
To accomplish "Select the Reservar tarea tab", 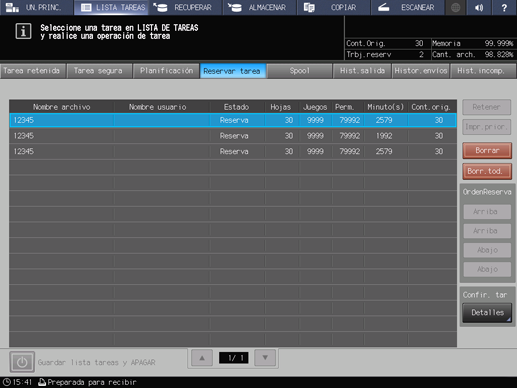I will click(232, 71).
